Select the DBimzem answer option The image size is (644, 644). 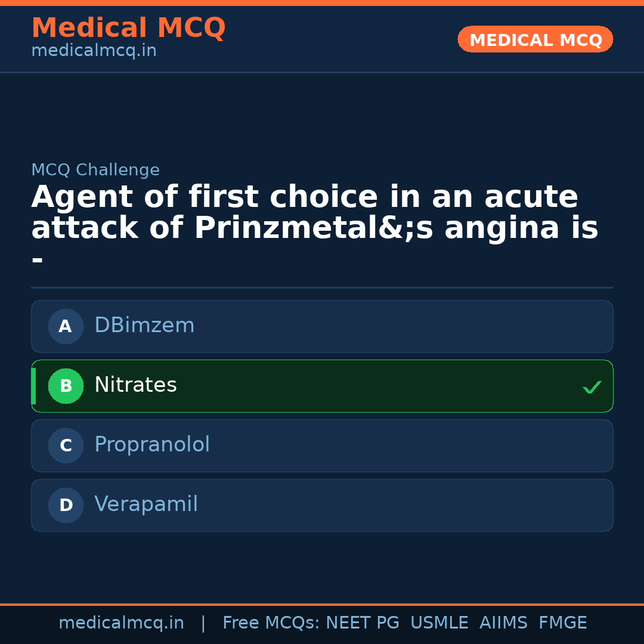[144, 326]
